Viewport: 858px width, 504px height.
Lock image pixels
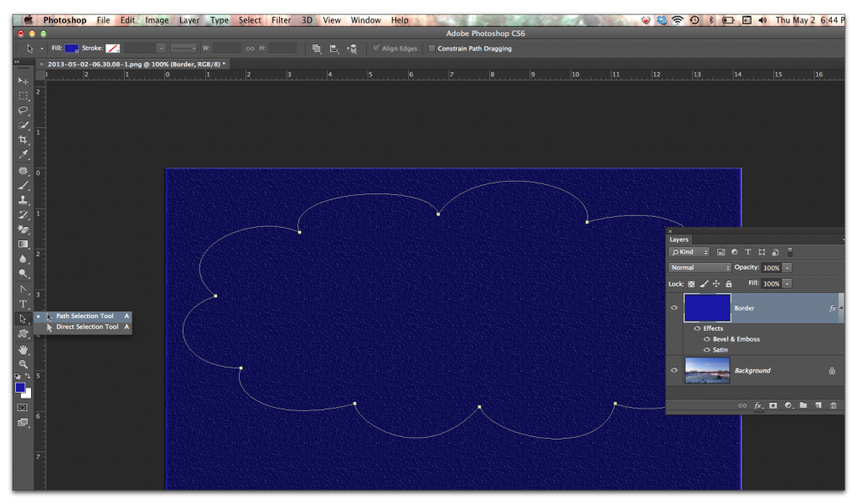pyautogui.click(x=704, y=284)
